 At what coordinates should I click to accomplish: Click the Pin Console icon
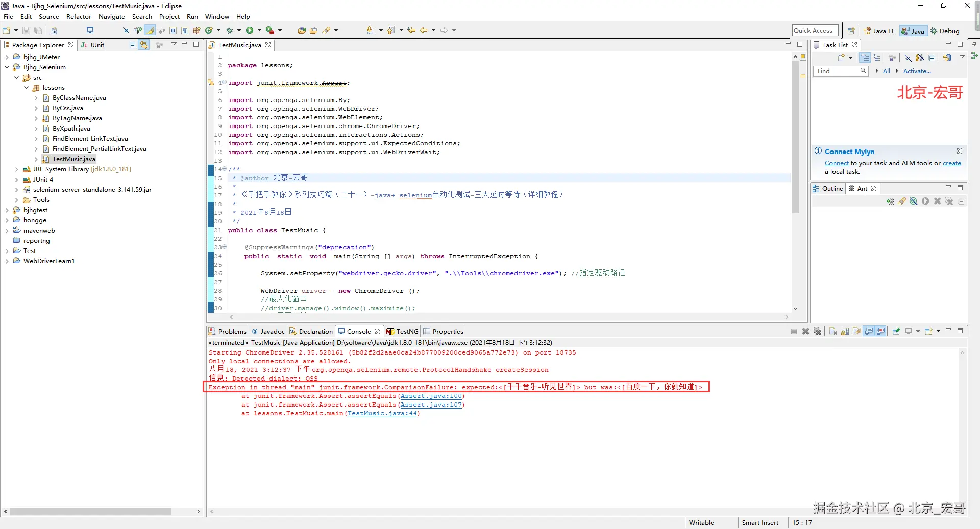pyautogui.click(x=896, y=331)
